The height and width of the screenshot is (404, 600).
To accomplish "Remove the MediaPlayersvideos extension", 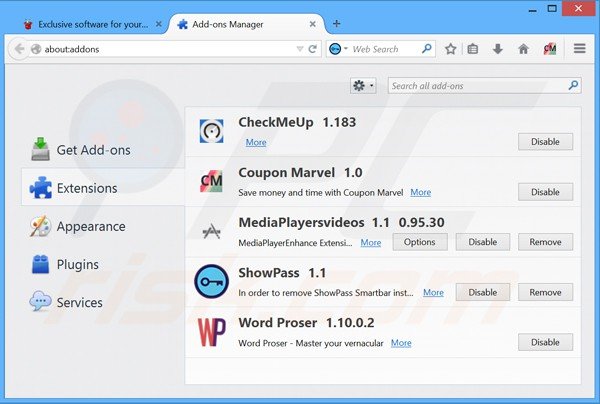I will click(x=545, y=242).
